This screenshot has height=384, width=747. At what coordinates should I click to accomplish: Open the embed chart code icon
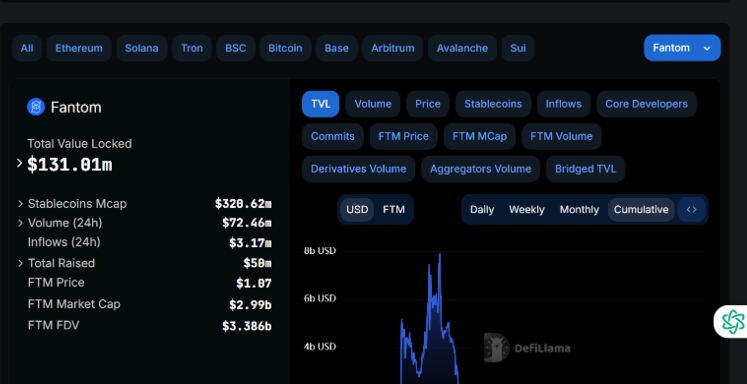point(692,210)
